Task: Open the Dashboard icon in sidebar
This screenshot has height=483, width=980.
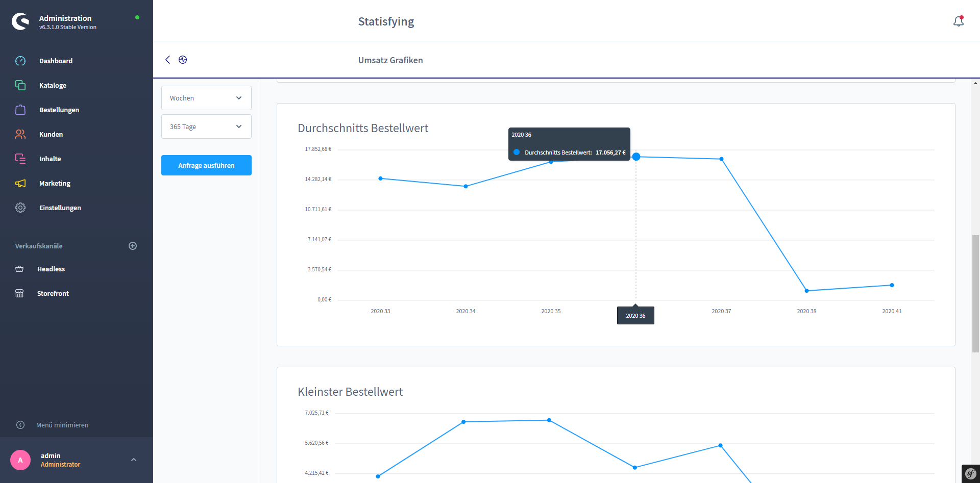Action: coord(20,61)
